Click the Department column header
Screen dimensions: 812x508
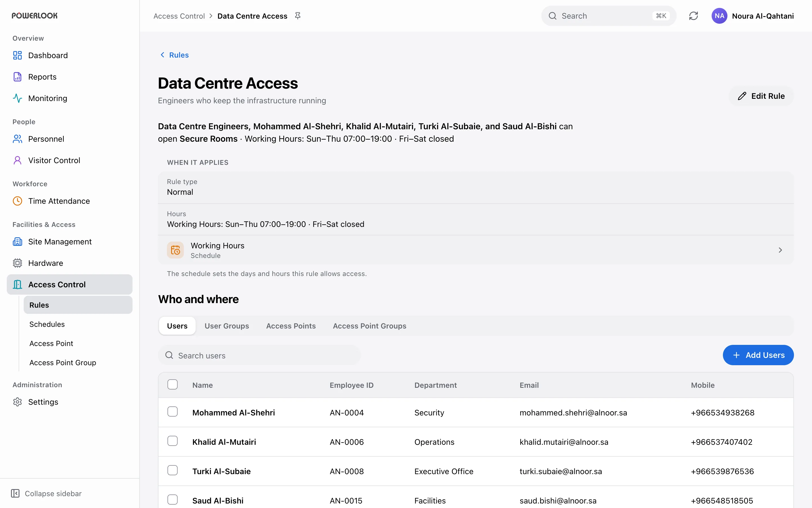436,385
